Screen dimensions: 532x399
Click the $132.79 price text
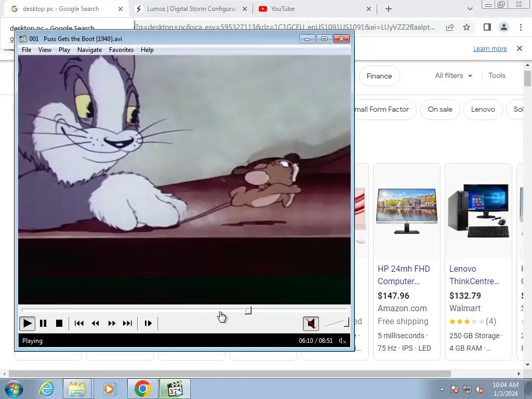[465, 296]
